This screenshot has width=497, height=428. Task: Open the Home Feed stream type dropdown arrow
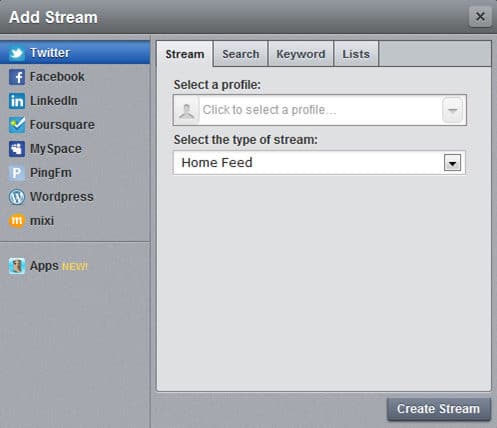[452, 163]
